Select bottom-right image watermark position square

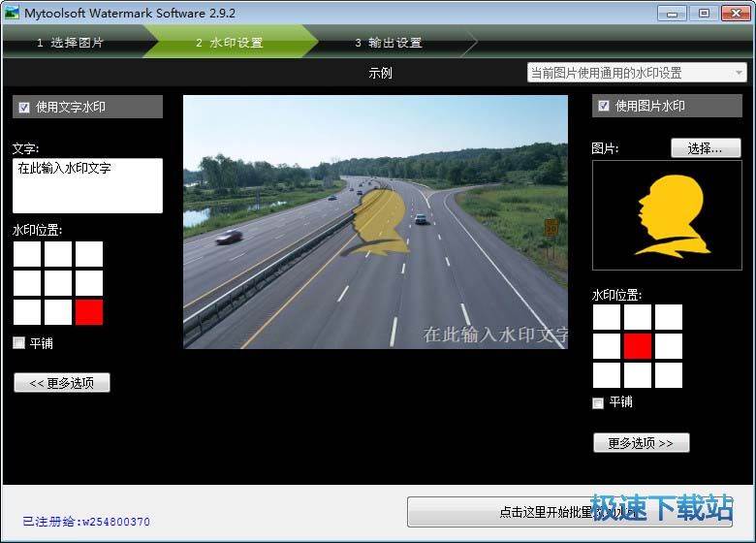point(669,375)
